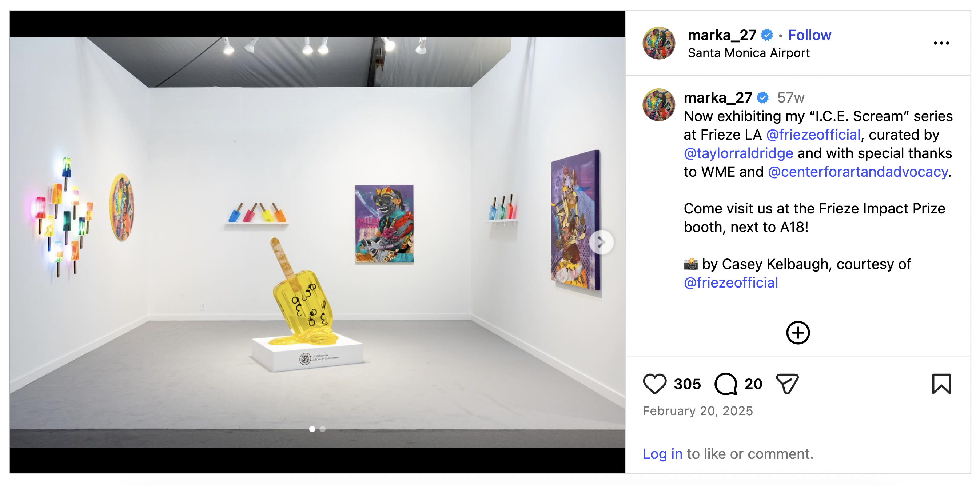Open the Santa Monica Airport location

[x=748, y=53]
